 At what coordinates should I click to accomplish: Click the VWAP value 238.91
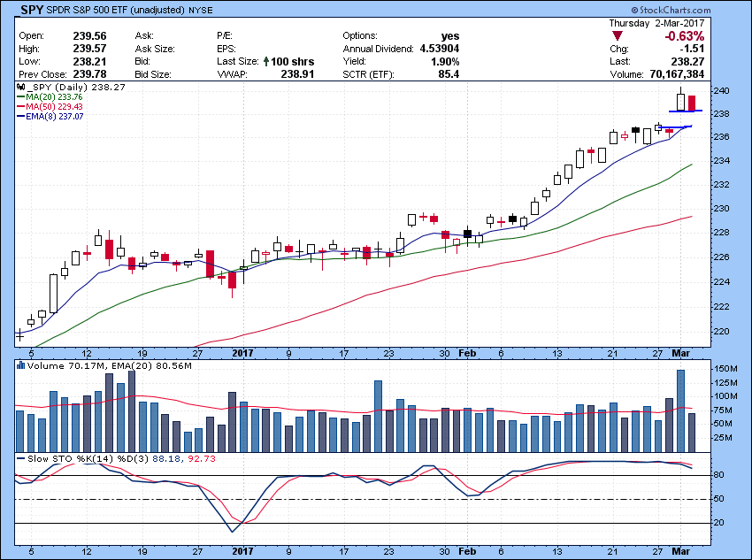(x=297, y=74)
